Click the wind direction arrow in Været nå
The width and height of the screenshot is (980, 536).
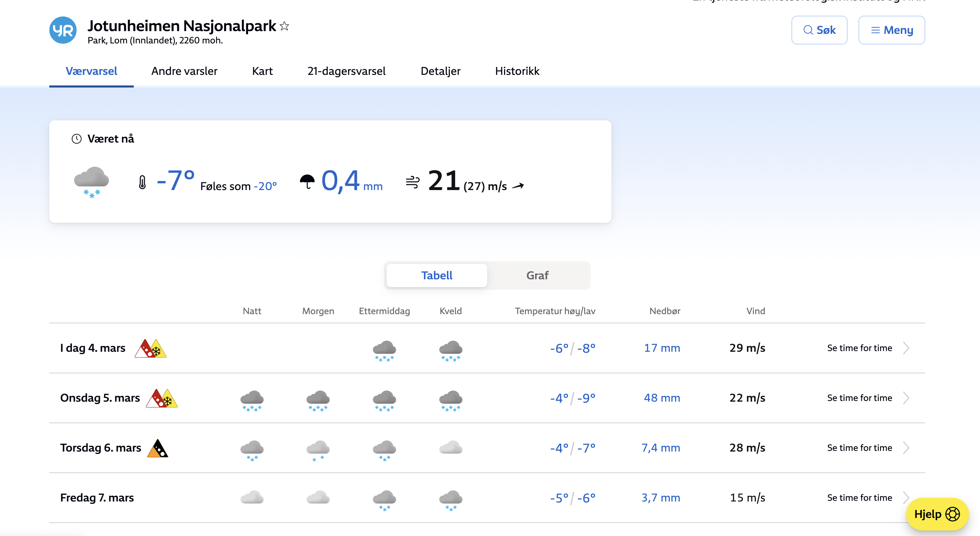518,186
